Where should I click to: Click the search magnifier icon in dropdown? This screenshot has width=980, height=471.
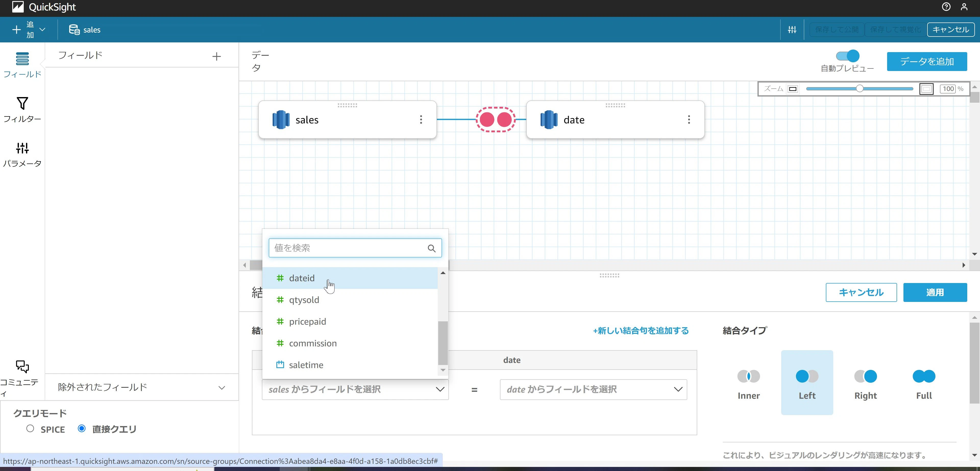click(431, 248)
